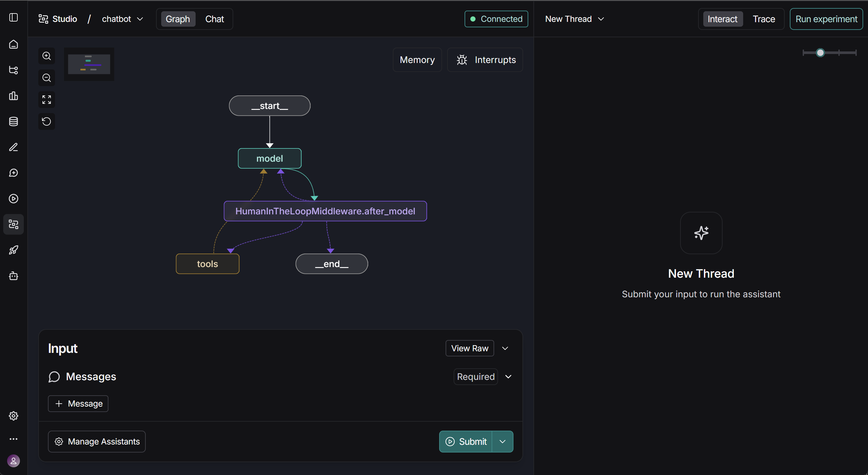The image size is (868, 475).
Task: Open settings gear in left sidebar
Action: (14, 416)
